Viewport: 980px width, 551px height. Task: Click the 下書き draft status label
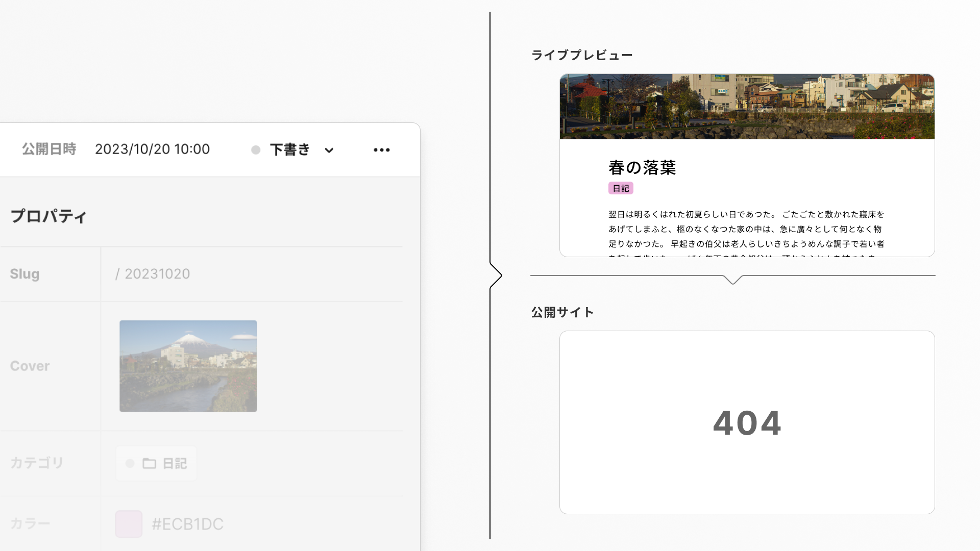click(290, 149)
